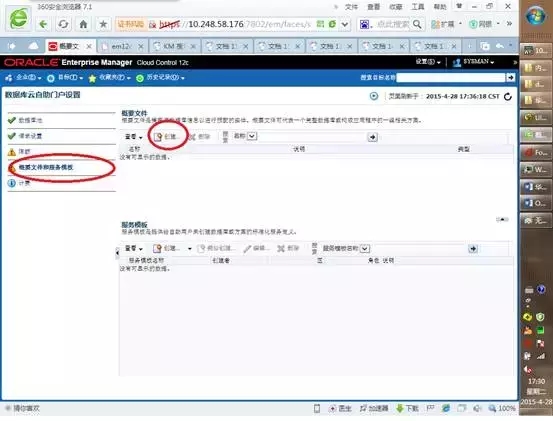Expand the dropdown arrow next to Service Templates Create
This screenshot has height=421, width=553.
tap(189, 249)
